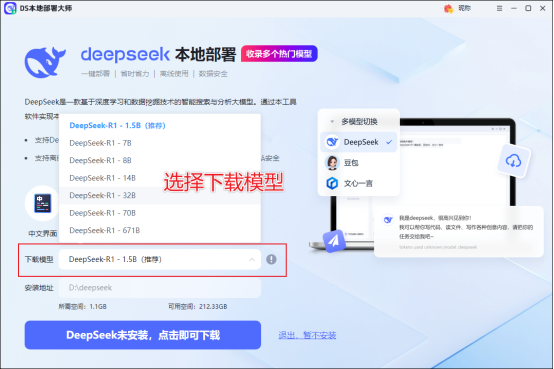This screenshot has height=369, width=554.
Task: Start download with DeepSeek未安装 button
Action: point(143,335)
